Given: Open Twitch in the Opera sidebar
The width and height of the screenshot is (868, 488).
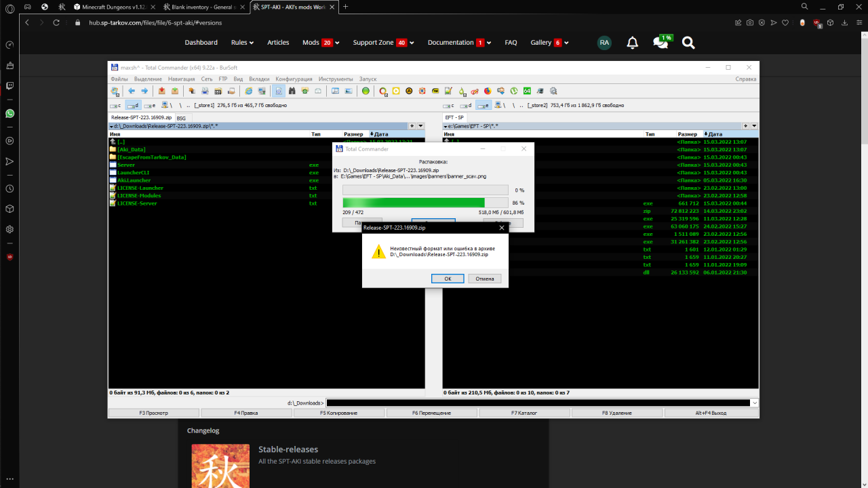Looking at the screenshot, I should tap(9, 86).
